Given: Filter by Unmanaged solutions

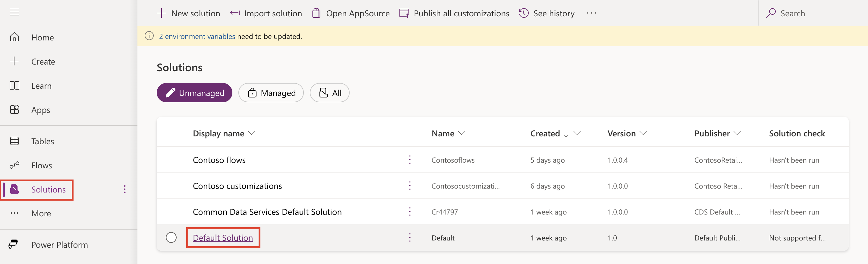Looking at the screenshot, I should click(x=194, y=93).
